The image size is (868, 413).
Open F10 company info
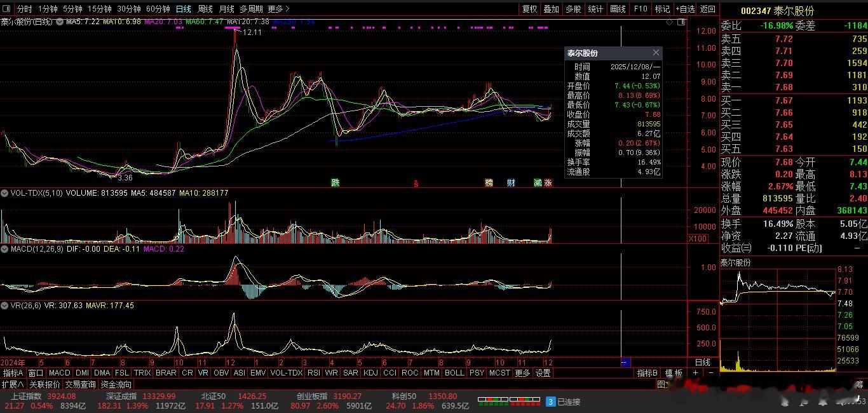[641, 9]
